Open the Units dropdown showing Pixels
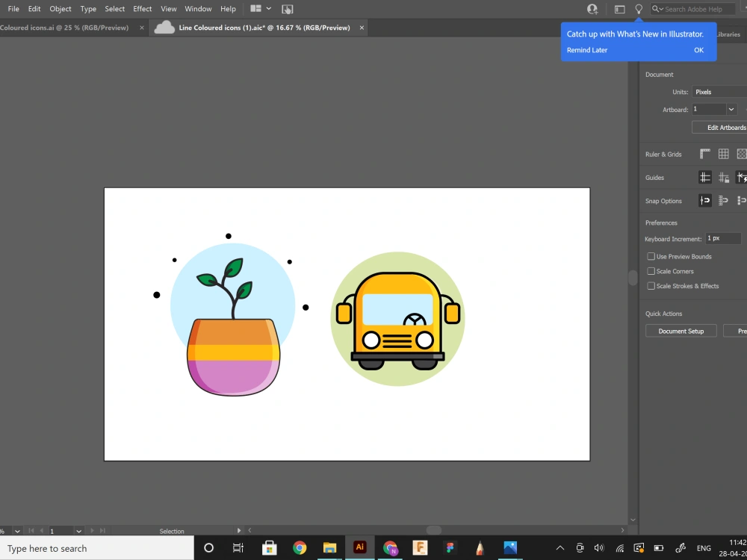 (719, 92)
